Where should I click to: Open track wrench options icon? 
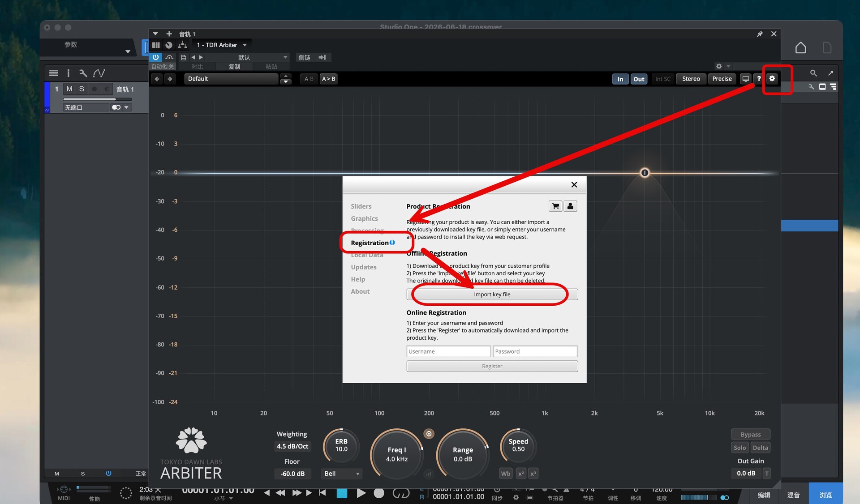[x=83, y=73]
